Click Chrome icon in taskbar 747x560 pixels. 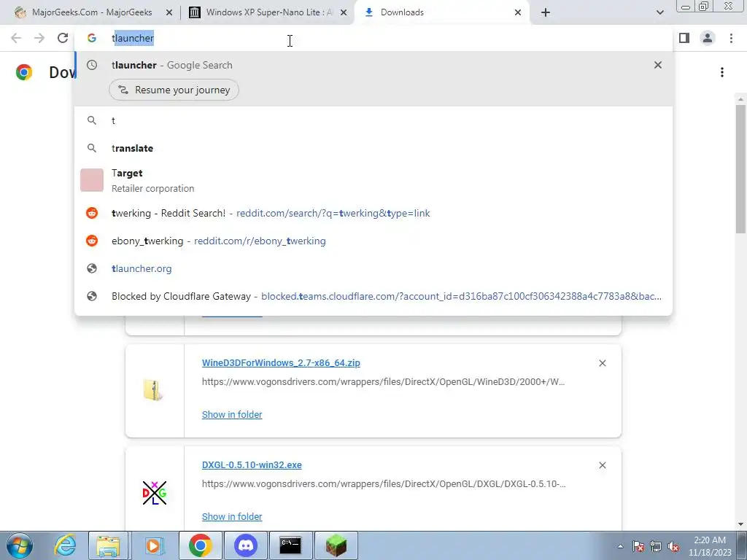[x=200, y=545]
